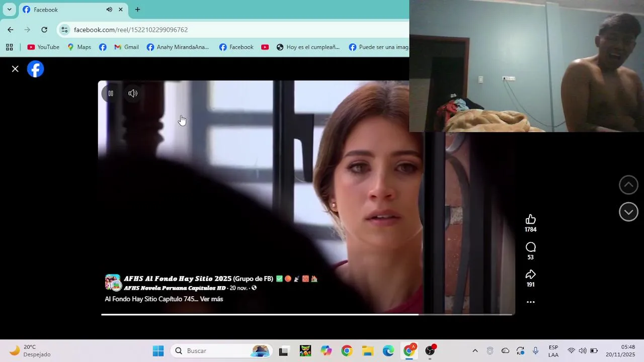
Task: Open AFHS Novela Peruana Capítulos HD page
Action: coord(175,288)
